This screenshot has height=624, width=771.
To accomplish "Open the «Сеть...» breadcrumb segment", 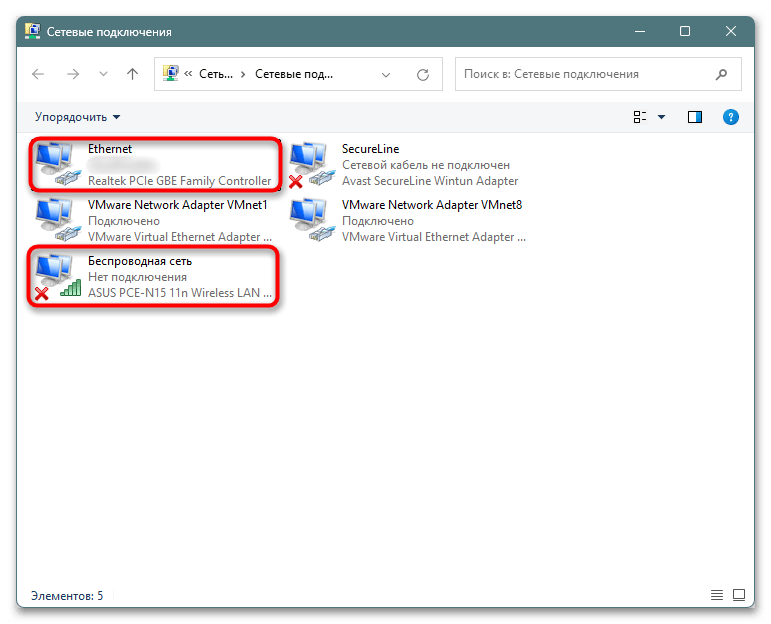I will tap(216, 74).
